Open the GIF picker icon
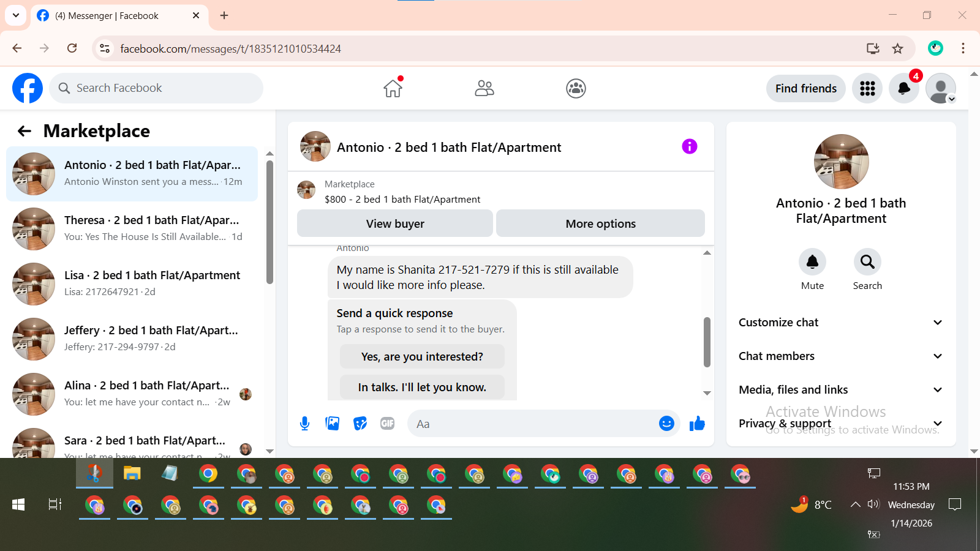 (388, 424)
